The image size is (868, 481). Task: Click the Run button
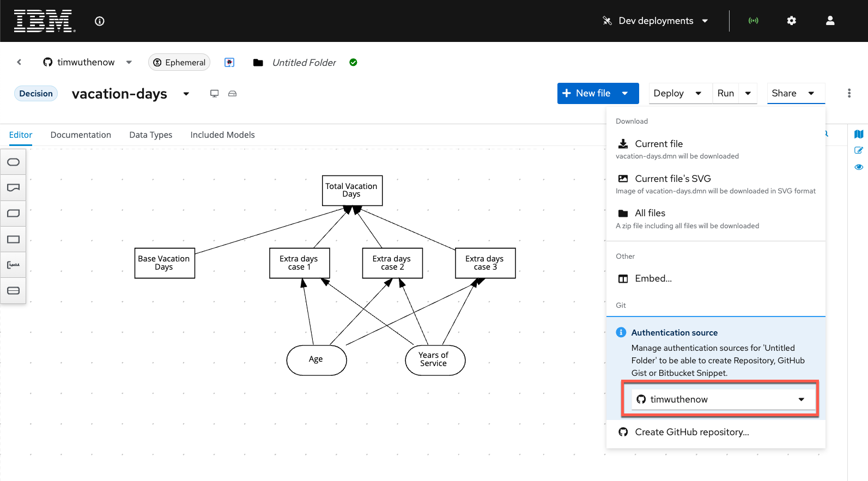(726, 93)
